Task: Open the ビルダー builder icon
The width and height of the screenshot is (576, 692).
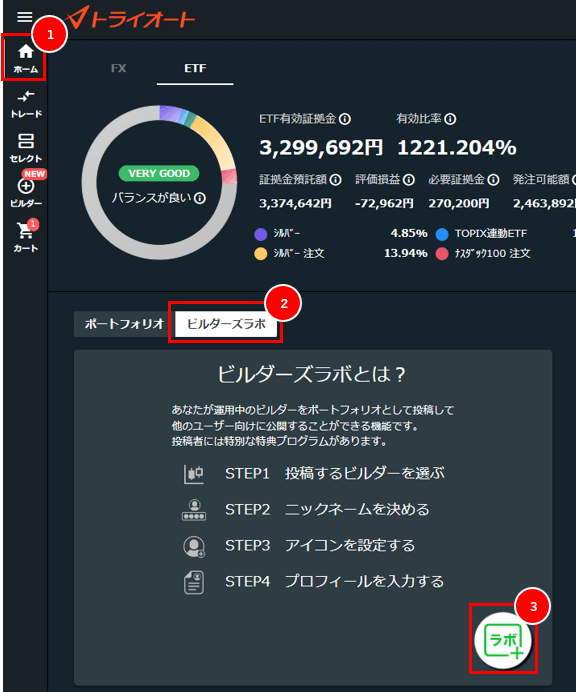Action: tap(26, 192)
